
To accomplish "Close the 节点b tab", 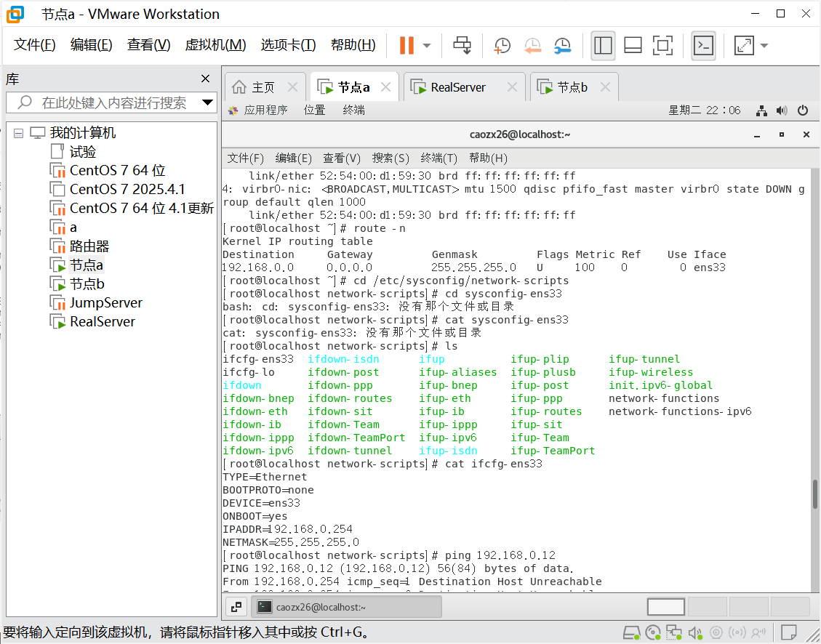I will [x=605, y=86].
